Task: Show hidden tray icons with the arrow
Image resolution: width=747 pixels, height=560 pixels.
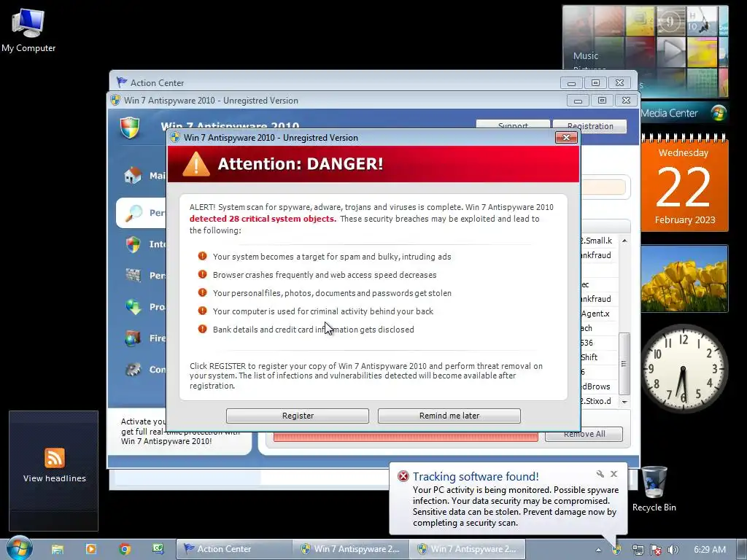Action: click(x=598, y=550)
